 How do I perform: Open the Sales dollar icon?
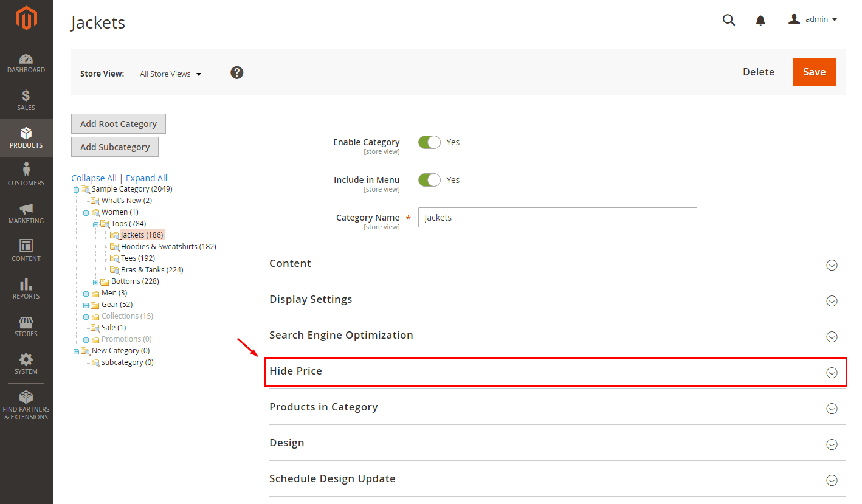[26, 96]
